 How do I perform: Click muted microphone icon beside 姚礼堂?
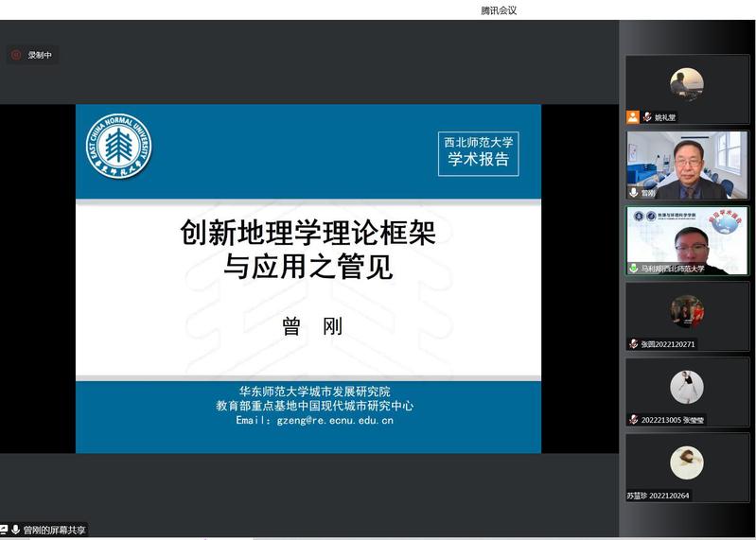pos(647,117)
